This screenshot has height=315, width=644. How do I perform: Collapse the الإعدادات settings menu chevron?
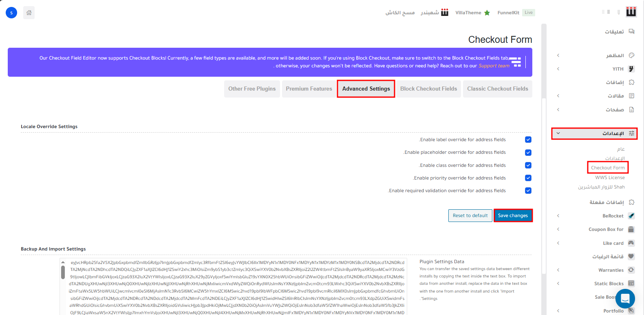(x=558, y=133)
